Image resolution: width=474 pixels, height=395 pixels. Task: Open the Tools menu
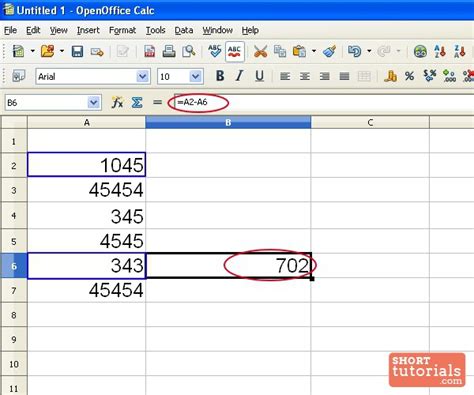click(155, 30)
